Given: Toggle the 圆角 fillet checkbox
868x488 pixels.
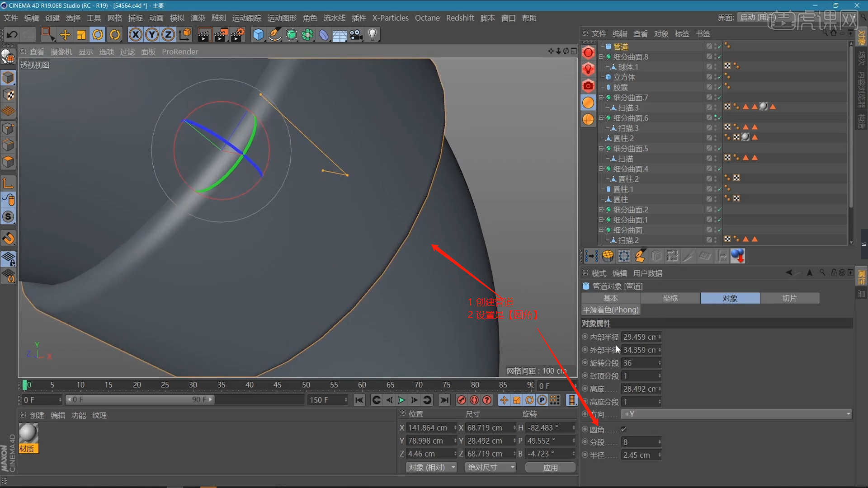Looking at the screenshot, I should [x=623, y=429].
